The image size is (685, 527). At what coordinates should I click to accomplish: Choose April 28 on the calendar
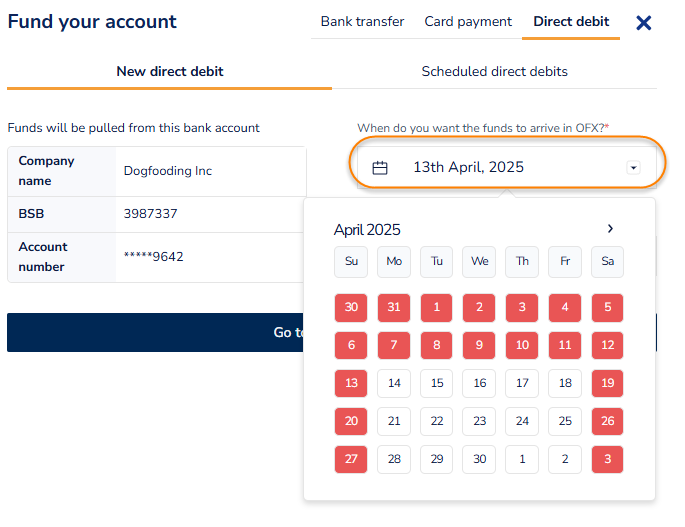[x=394, y=459]
